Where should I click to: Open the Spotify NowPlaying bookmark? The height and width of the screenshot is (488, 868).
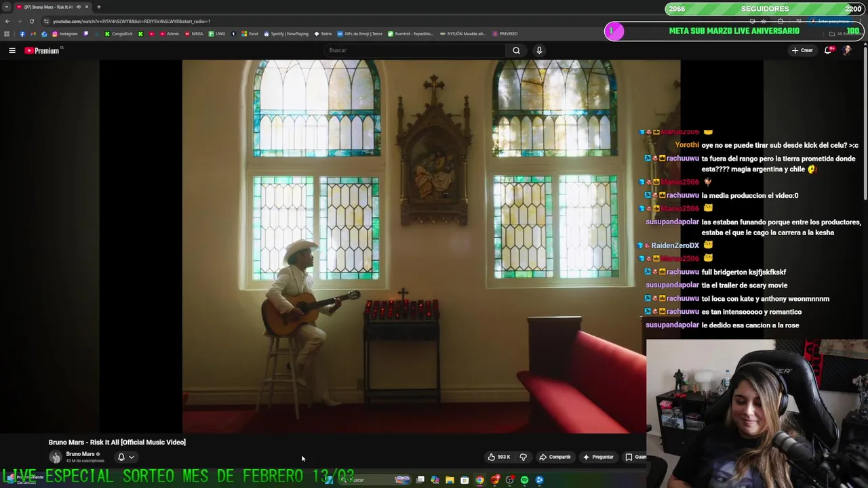[285, 34]
